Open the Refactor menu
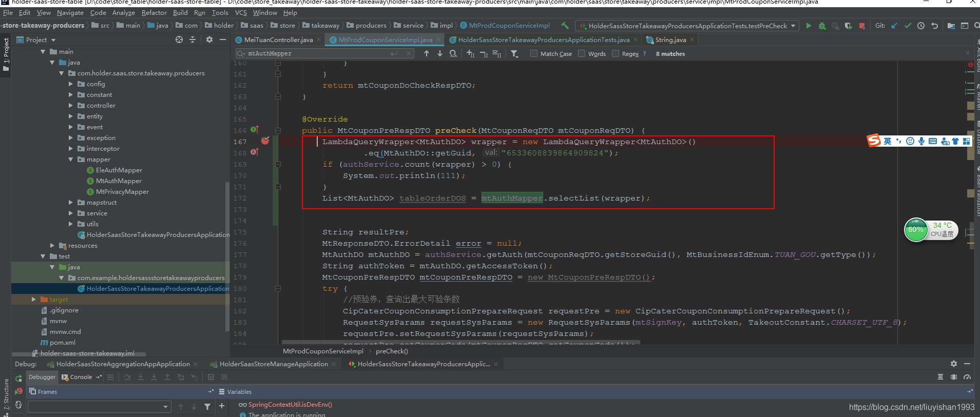Screen dimensions: 980x417 click(154, 13)
